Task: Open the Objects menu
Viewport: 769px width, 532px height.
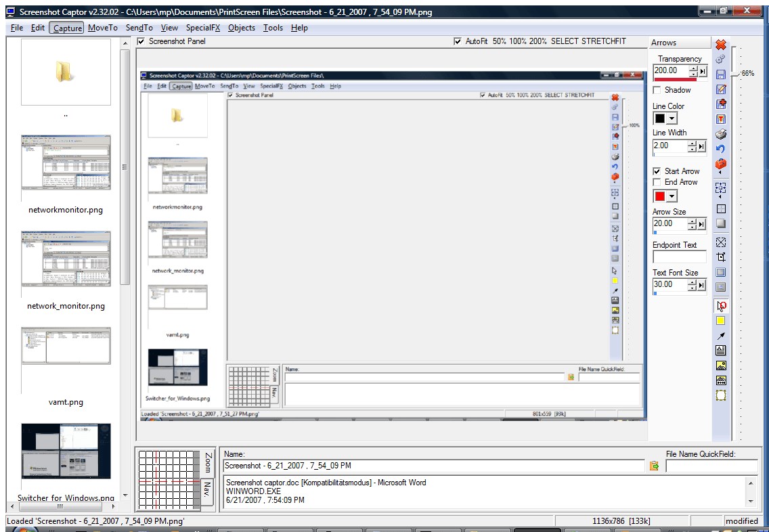Action: (242, 28)
